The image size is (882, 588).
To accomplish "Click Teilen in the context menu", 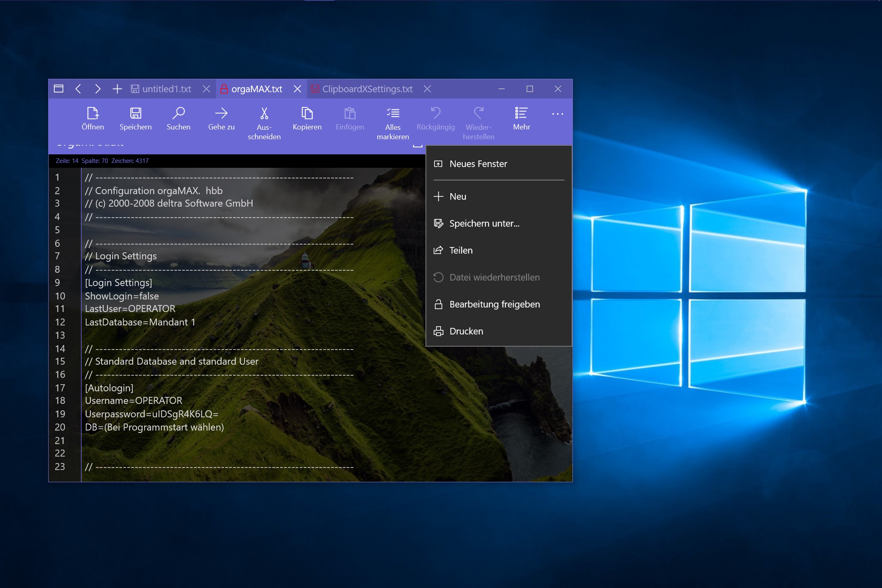I will (461, 250).
